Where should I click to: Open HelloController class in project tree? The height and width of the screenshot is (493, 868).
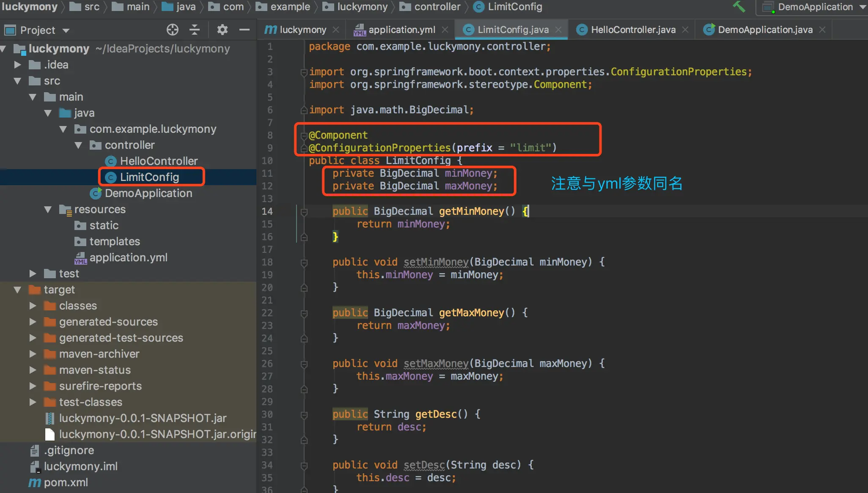(x=158, y=161)
